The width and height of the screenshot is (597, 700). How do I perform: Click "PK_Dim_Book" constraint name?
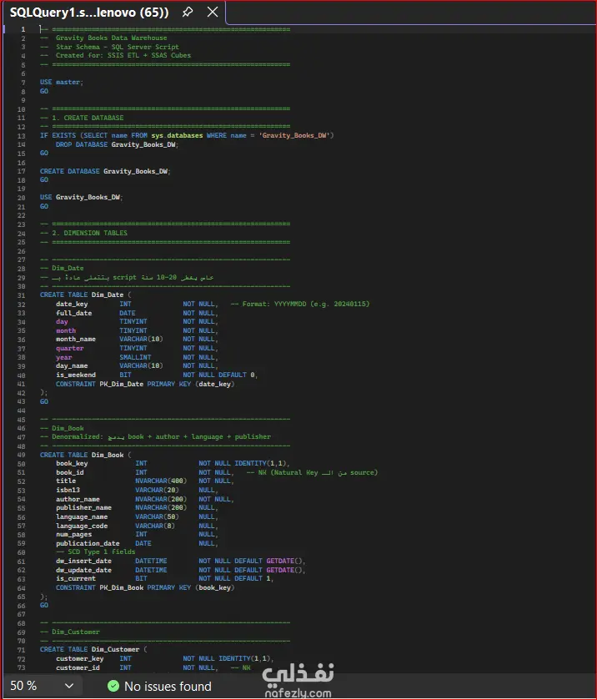[122, 587]
